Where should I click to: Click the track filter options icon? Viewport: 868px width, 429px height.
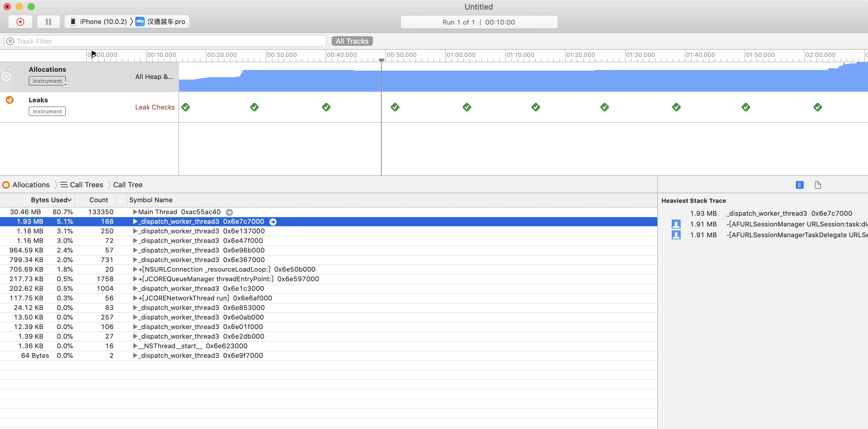tap(10, 41)
